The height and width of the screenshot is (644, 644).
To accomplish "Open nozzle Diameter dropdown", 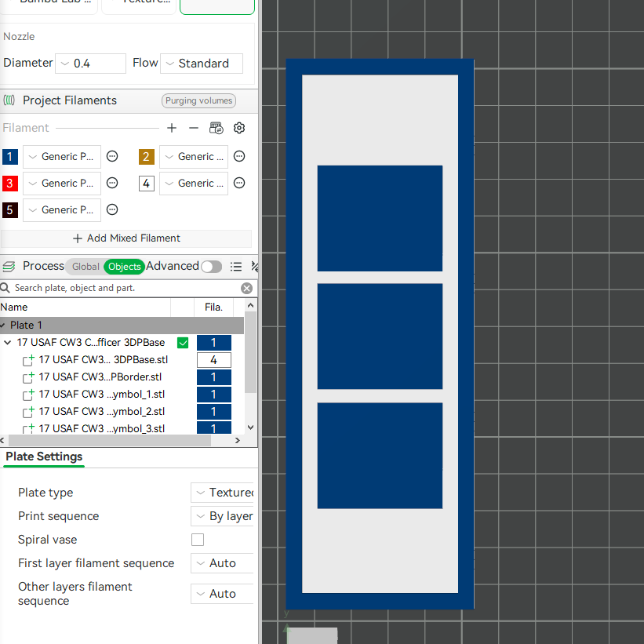I will coord(90,64).
